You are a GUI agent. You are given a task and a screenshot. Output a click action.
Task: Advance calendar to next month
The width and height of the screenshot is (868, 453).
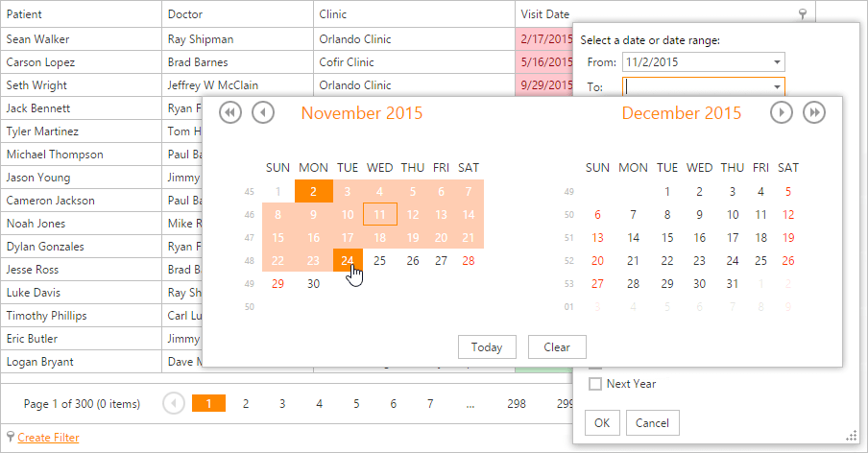pyautogui.click(x=782, y=113)
